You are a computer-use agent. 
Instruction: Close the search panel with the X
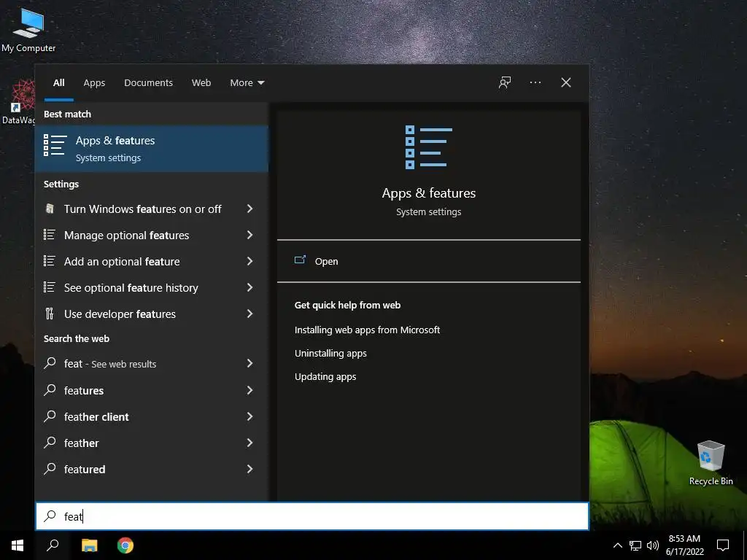pyautogui.click(x=565, y=83)
